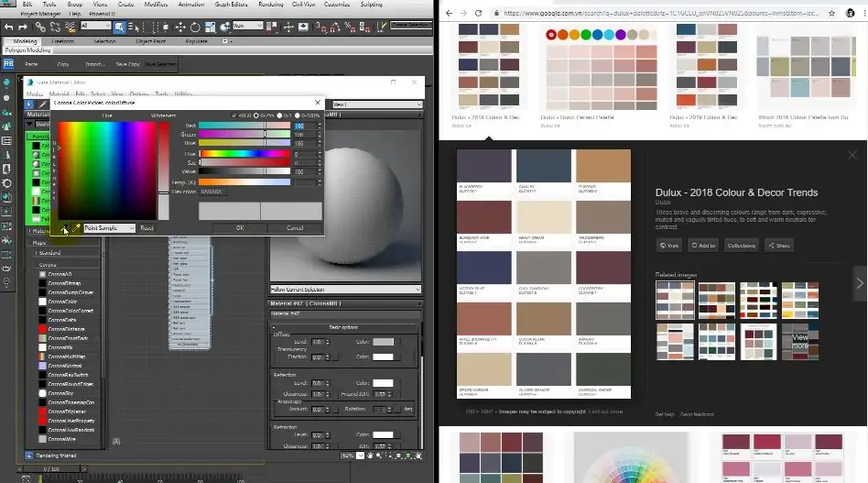
Task: Switch to the Object Paint ribbon tab
Action: [x=150, y=41]
